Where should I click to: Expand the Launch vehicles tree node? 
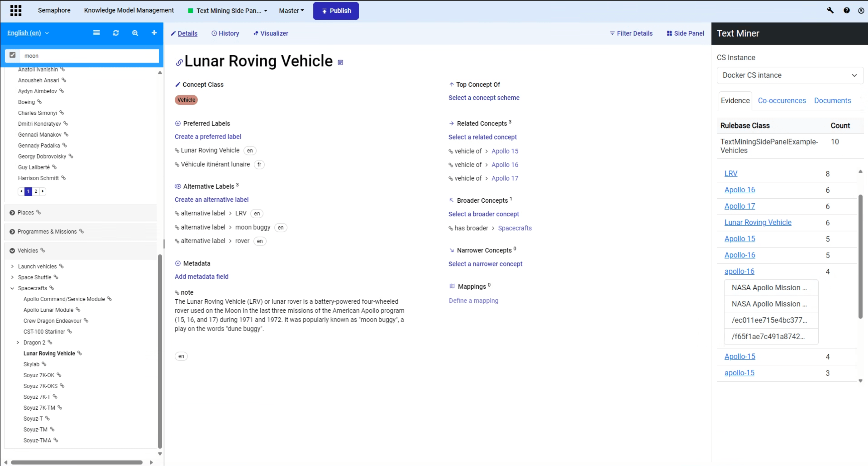pyautogui.click(x=12, y=266)
